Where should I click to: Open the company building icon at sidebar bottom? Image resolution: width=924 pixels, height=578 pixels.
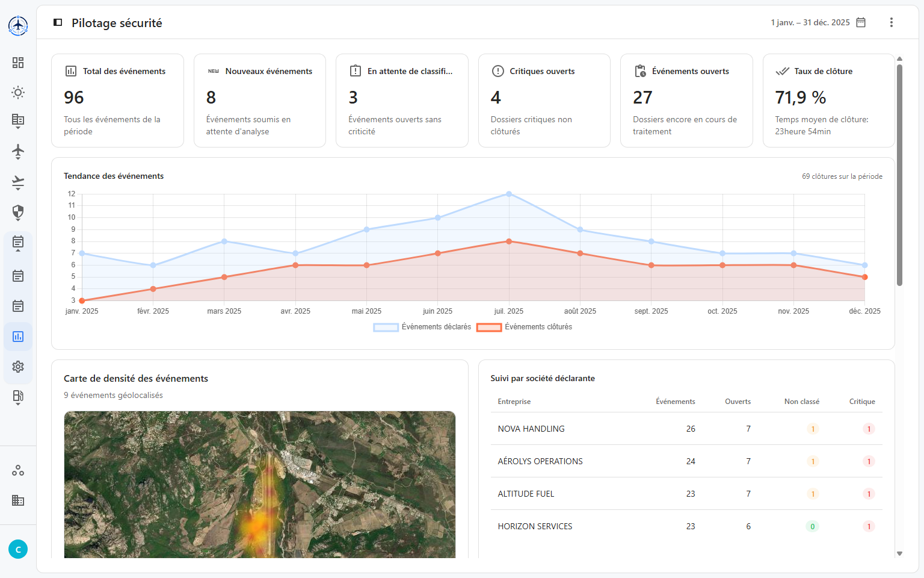(18, 500)
